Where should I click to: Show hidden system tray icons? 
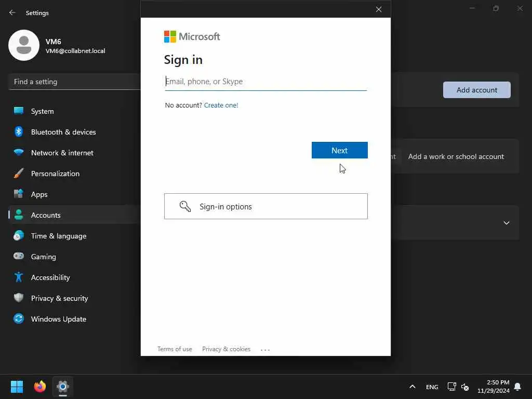(x=412, y=387)
